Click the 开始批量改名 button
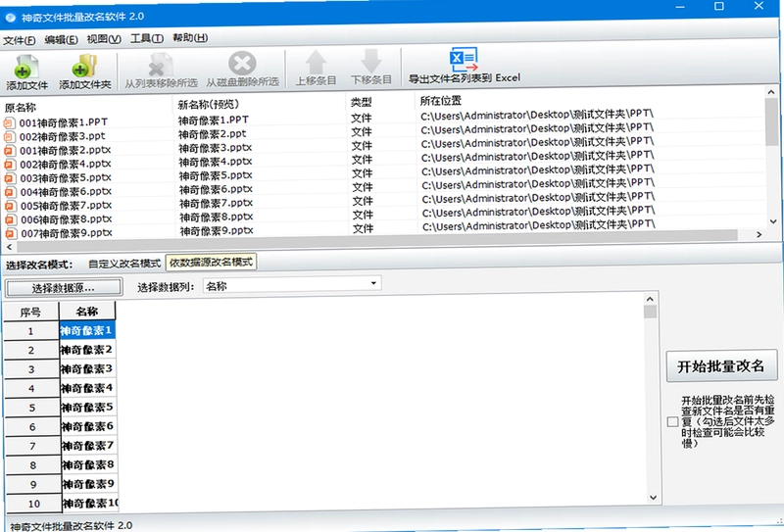Screen dimensions: 784x532 (x=721, y=366)
